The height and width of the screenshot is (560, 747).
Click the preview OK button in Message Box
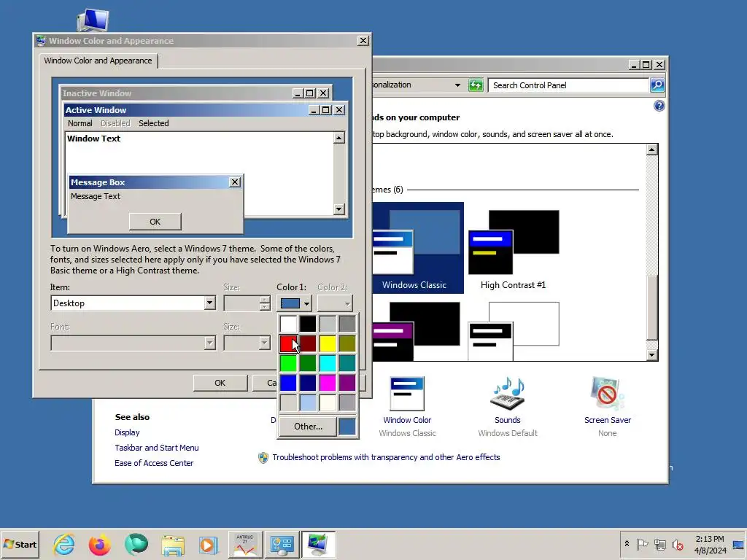click(155, 222)
